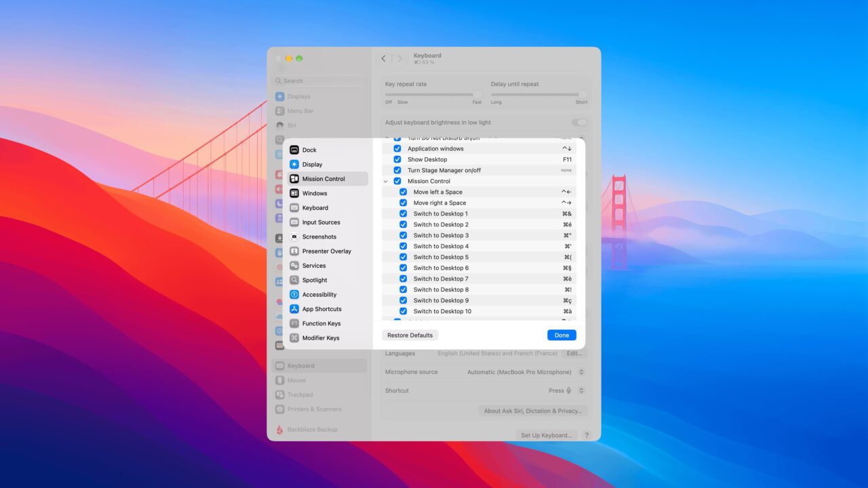Viewport: 868px width, 488px height.
Task: Collapse the Mission Control shortcut group
Action: (386, 182)
